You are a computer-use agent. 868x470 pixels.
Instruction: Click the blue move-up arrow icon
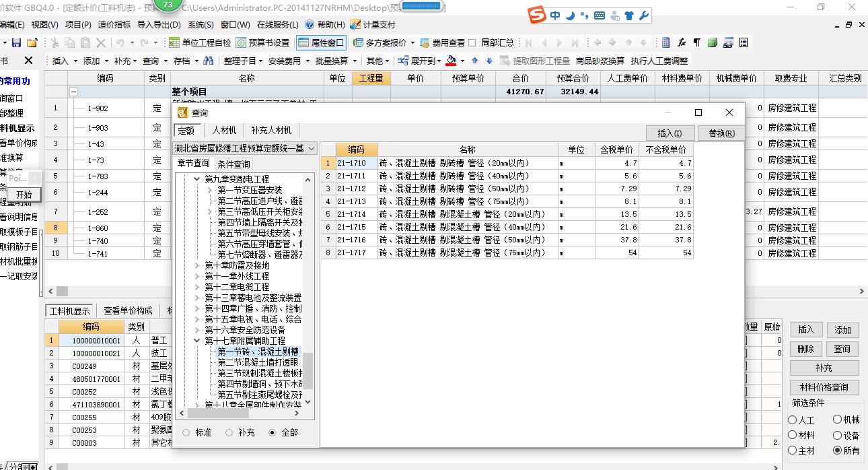click(475, 61)
